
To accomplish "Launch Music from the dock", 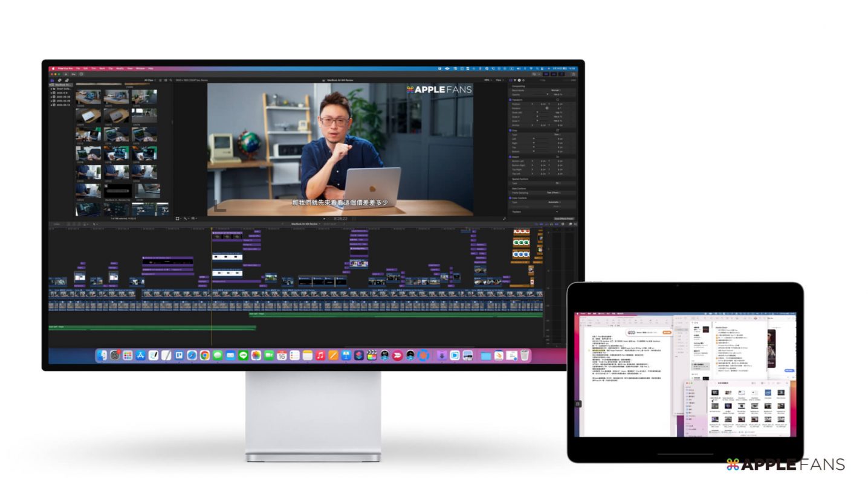I will (320, 356).
